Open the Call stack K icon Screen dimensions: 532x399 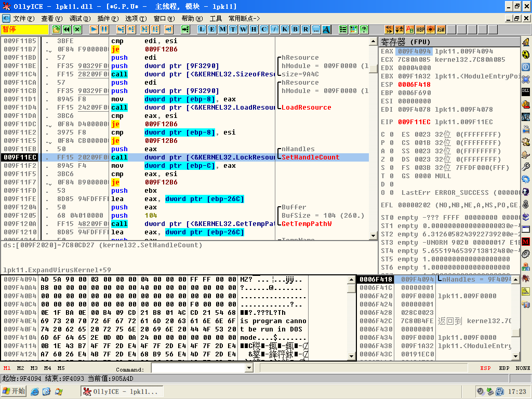tap(285, 29)
